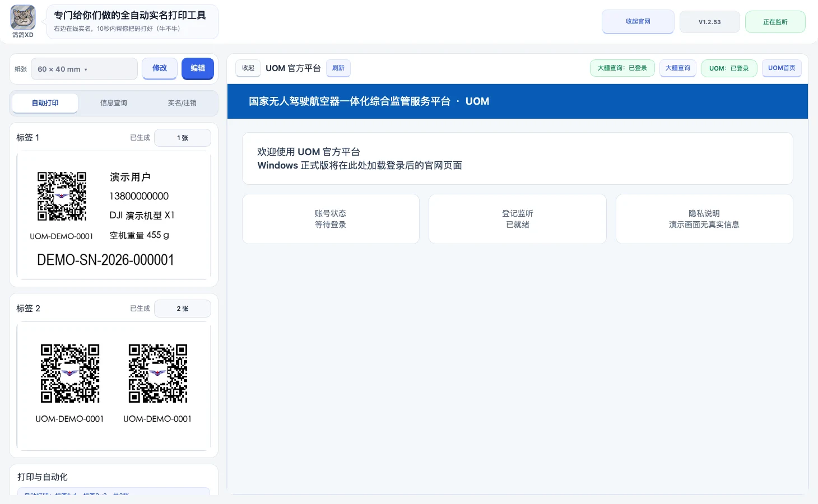Click the blue UOM platform header banner
Image resolution: width=818 pixels, height=504 pixels.
click(x=518, y=101)
